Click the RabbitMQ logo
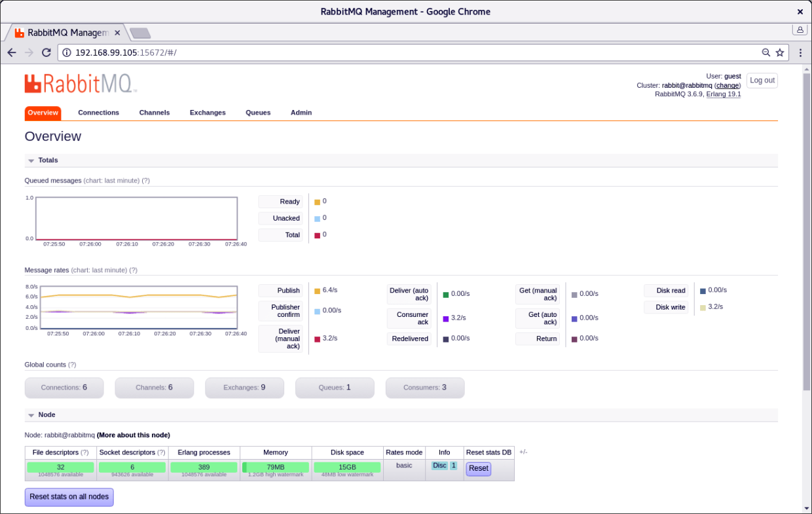812x514 pixels. click(81, 83)
